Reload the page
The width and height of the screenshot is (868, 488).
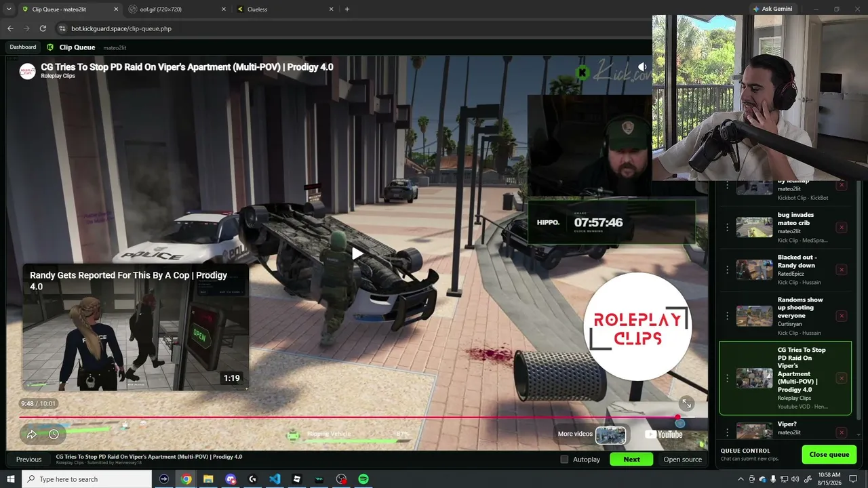(x=43, y=28)
